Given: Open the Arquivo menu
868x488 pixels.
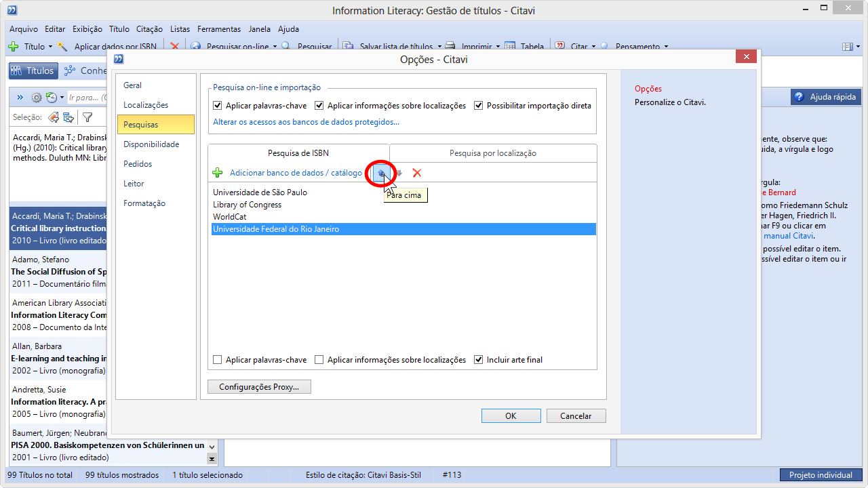Looking at the screenshot, I should click(24, 29).
